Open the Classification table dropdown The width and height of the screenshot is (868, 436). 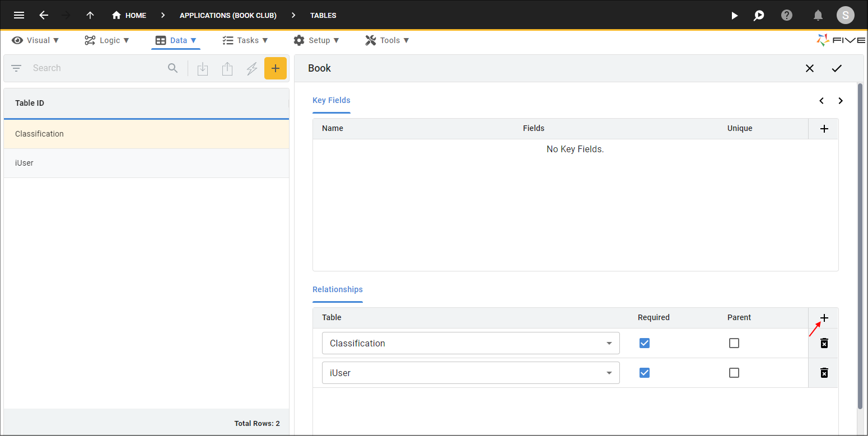click(471, 343)
